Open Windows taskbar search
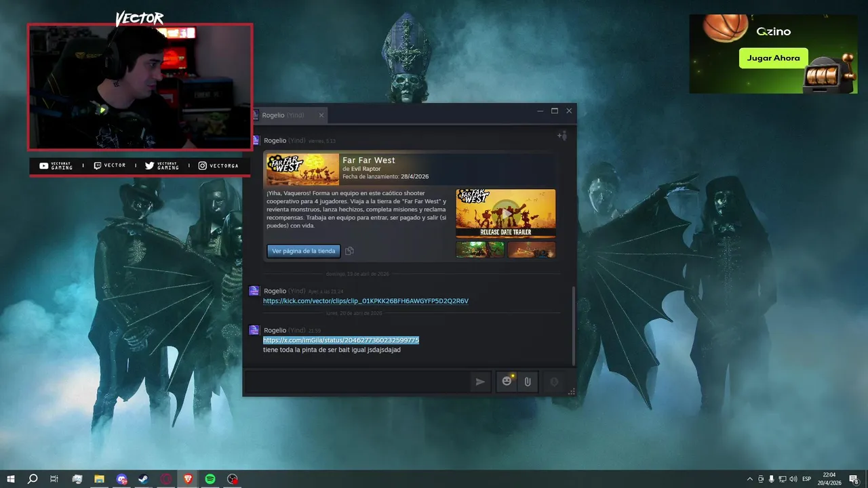Viewport: 868px width, 488px height. (x=33, y=479)
